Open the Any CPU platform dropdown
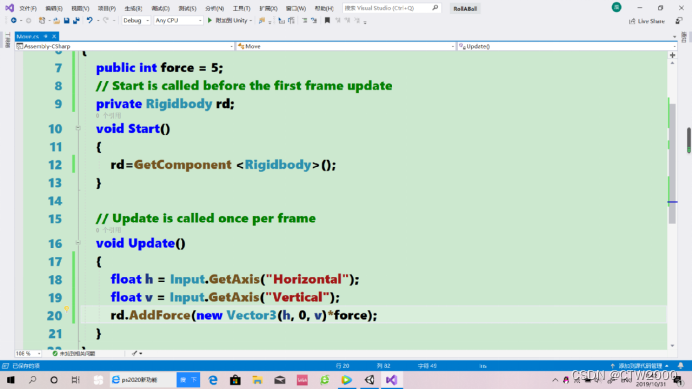Image resolution: width=693 pixels, height=390 pixels. click(178, 20)
